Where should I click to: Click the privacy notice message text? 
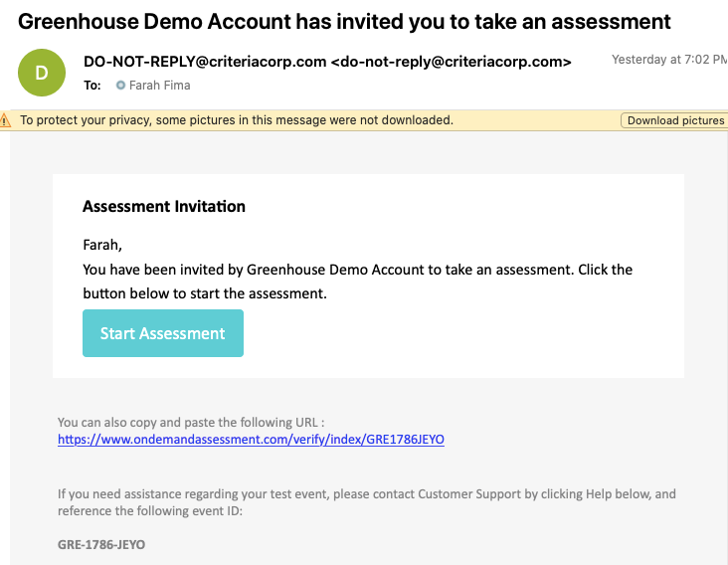click(x=237, y=120)
